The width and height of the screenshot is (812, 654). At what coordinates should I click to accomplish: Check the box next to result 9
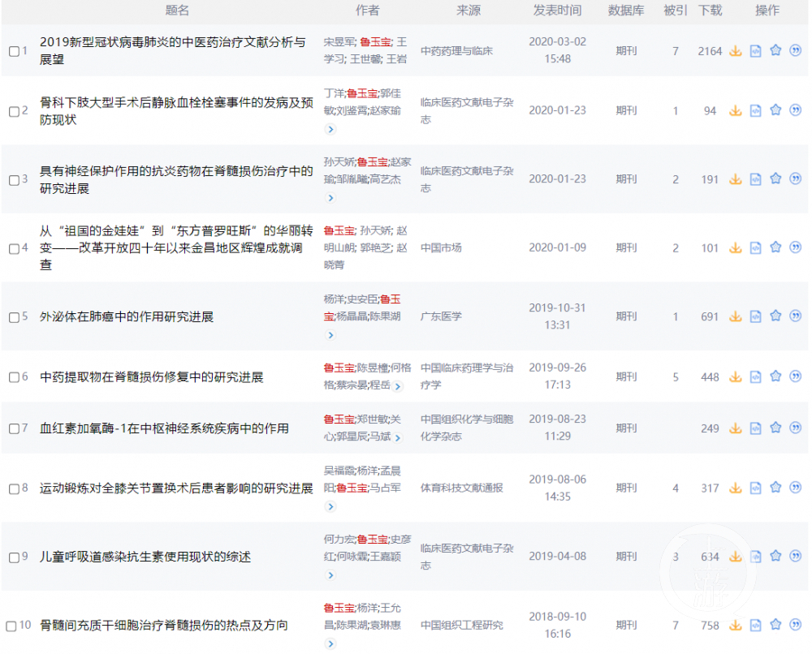14,557
